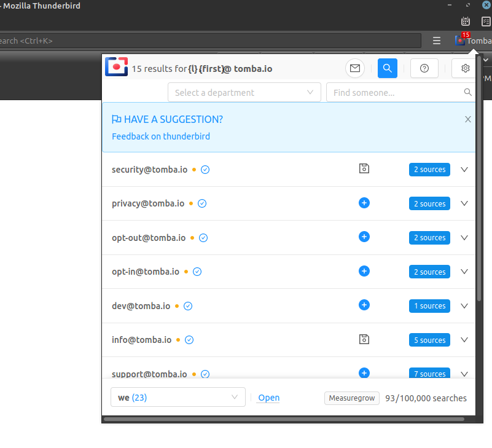View 2 sources for opt-out@tomba.io

click(429, 238)
